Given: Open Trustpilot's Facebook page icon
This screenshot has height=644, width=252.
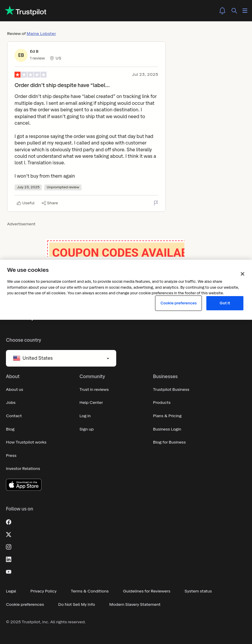Looking at the screenshot, I should pos(9,522).
